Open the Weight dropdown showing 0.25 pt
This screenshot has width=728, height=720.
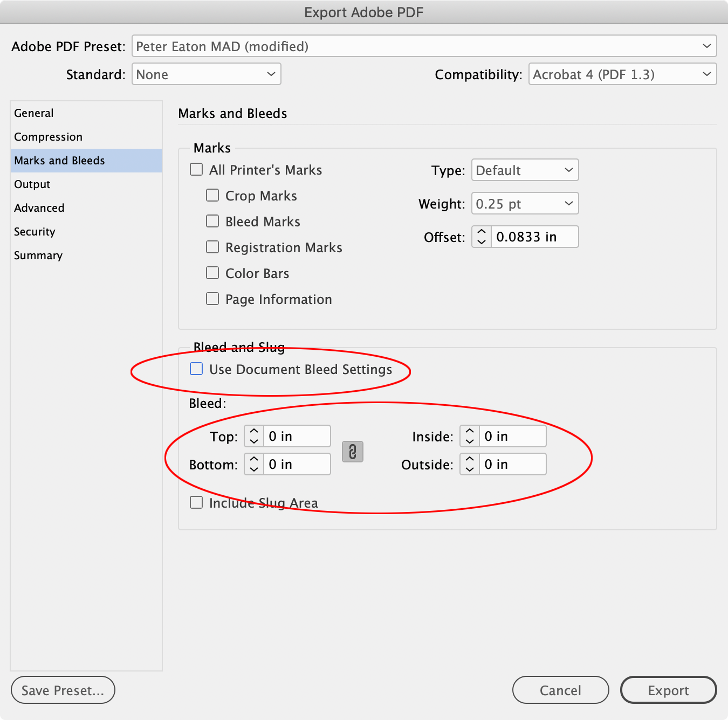568,203
